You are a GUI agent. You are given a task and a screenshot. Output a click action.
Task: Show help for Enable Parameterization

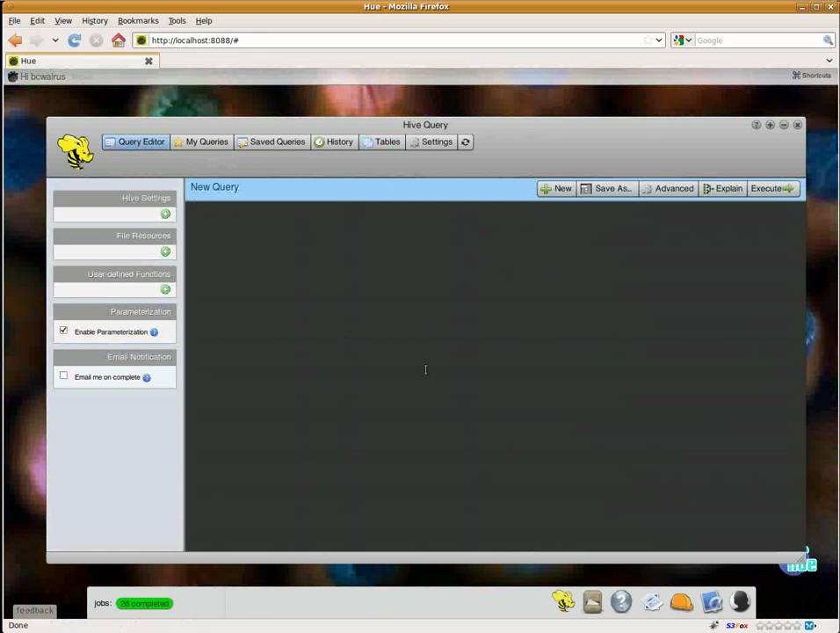click(155, 332)
